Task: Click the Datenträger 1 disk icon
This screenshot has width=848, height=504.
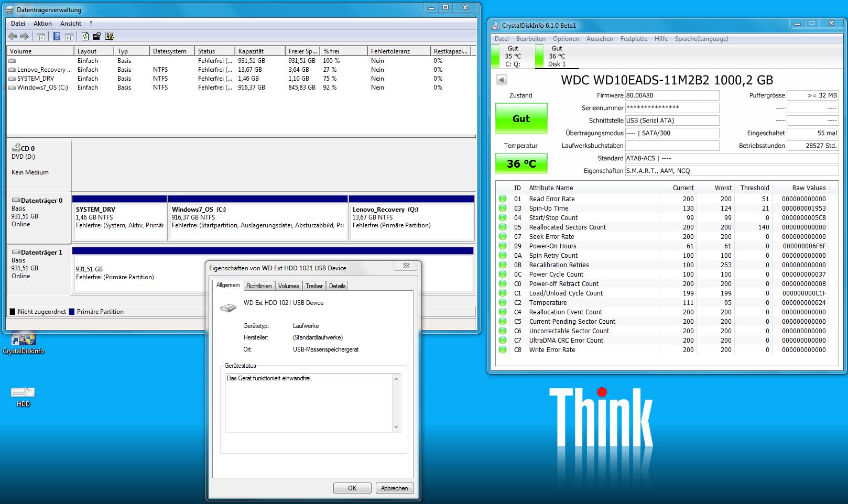Action: click(16, 252)
